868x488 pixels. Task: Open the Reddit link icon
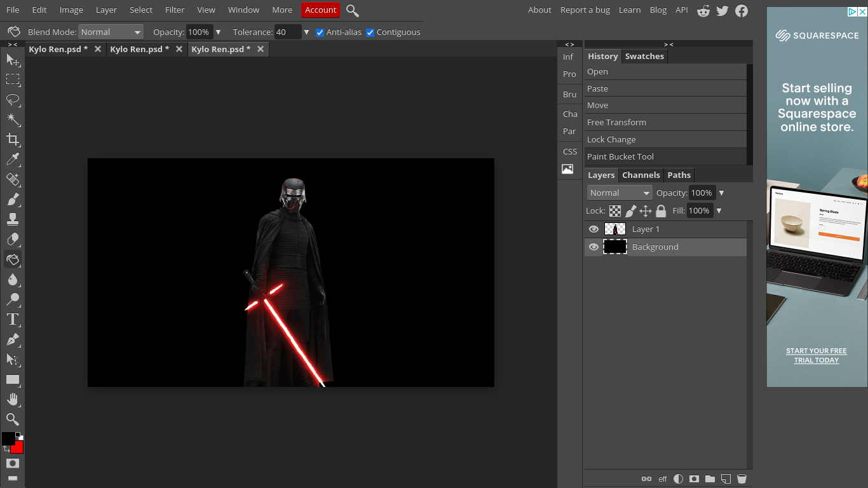703,10
